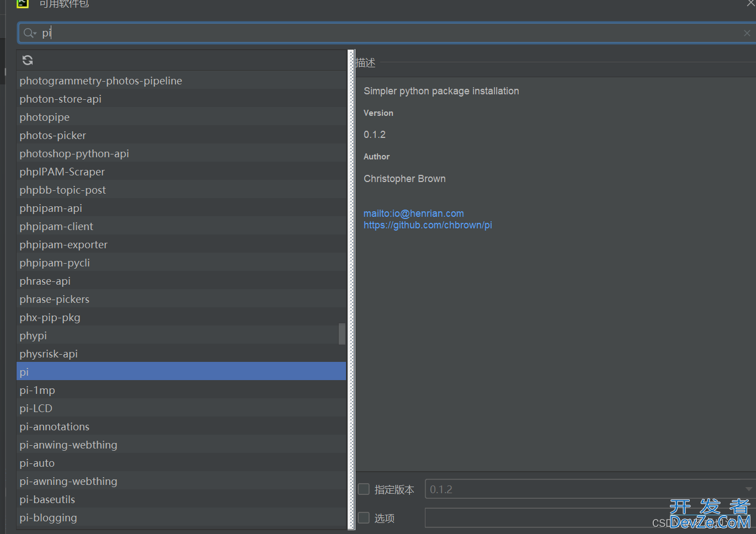Click the package list scrollbar thumb

(x=342, y=334)
